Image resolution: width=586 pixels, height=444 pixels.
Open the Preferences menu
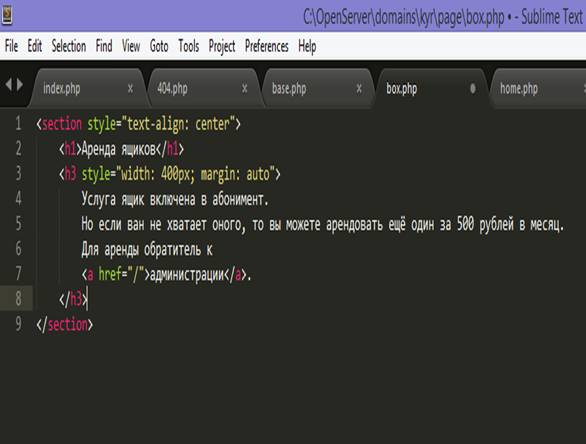266,46
